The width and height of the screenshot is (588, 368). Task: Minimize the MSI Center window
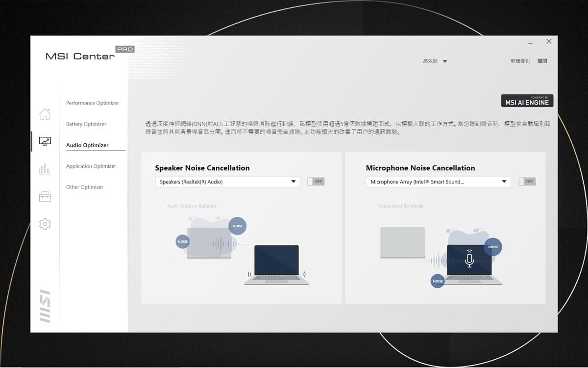coord(531,42)
